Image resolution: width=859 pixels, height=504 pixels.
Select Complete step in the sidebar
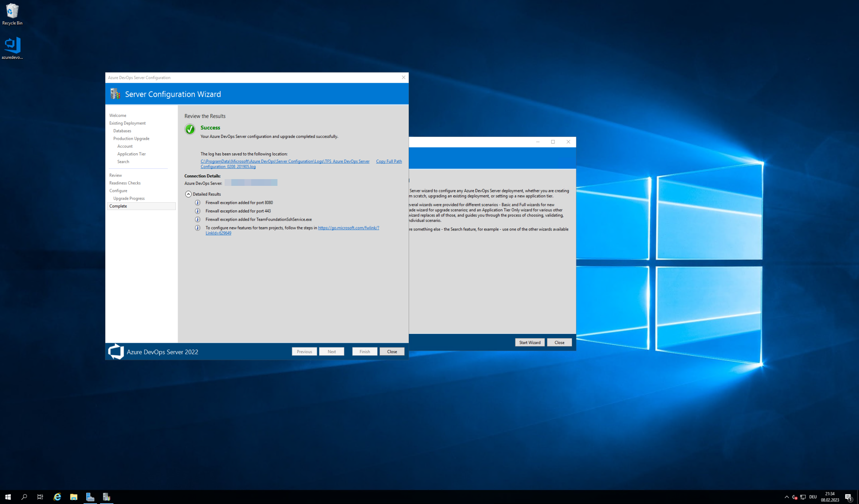point(141,206)
